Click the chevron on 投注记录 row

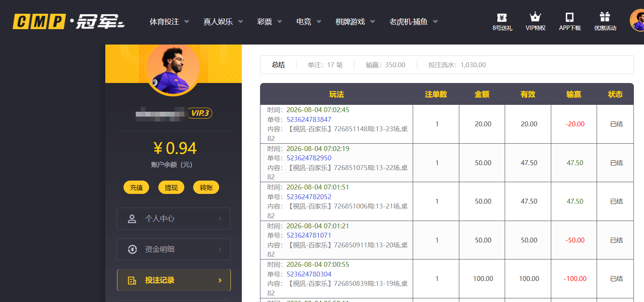click(x=220, y=280)
